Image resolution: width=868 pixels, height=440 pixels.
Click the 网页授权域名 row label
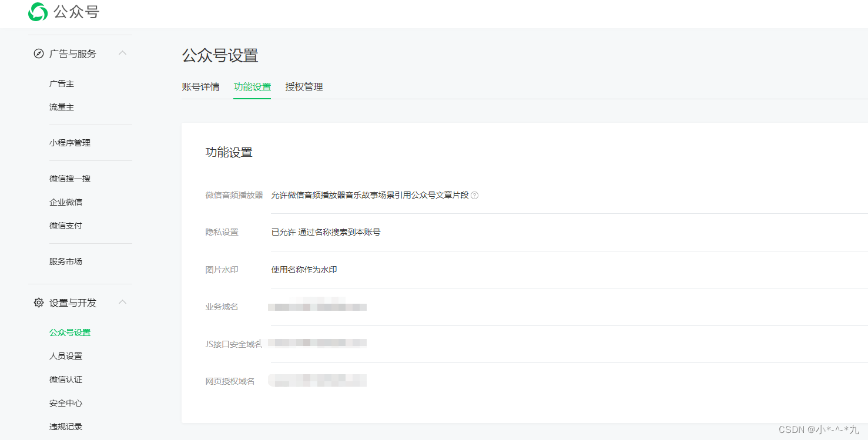230,381
